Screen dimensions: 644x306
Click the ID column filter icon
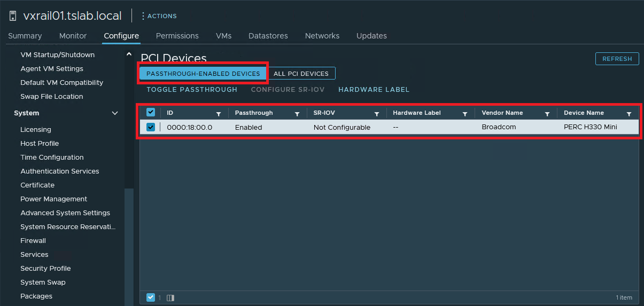click(218, 114)
